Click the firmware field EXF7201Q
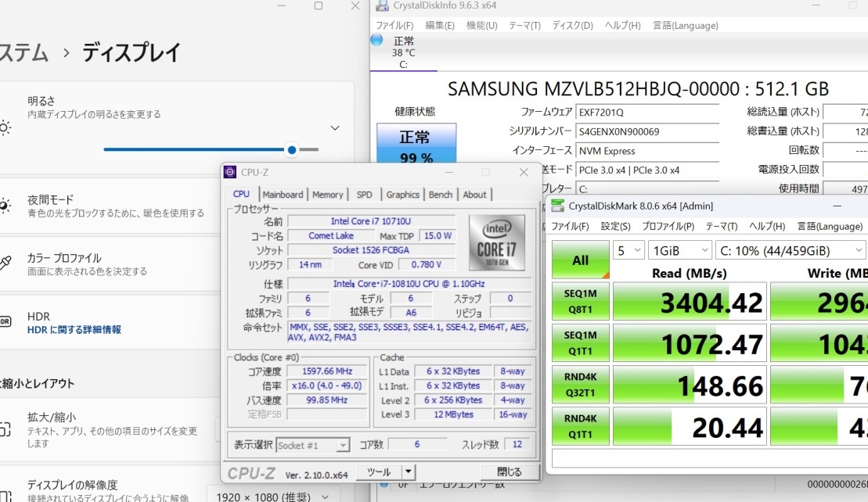Image resolution: width=868 pixels, height=502 pixels. tap(647, 113)
